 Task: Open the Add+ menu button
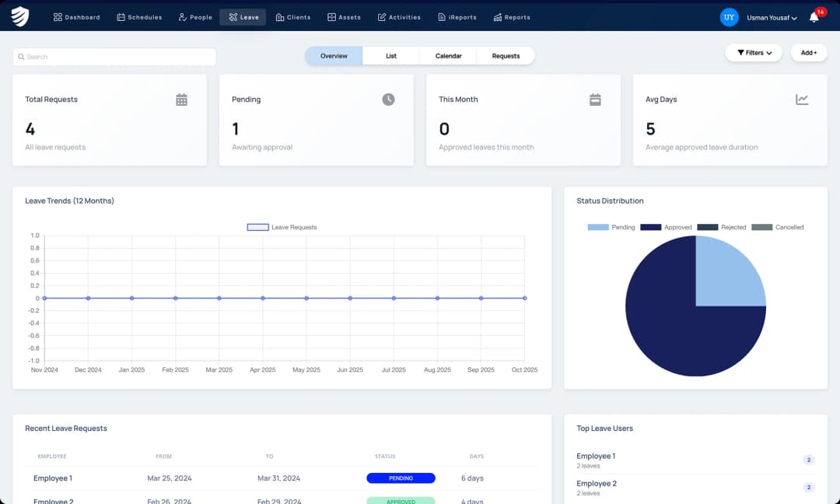pyautogui.click(x=809, y=53)
